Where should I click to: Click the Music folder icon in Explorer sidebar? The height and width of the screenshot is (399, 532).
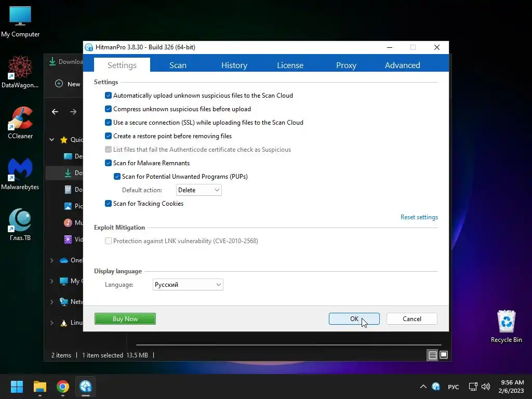[68, 222]
